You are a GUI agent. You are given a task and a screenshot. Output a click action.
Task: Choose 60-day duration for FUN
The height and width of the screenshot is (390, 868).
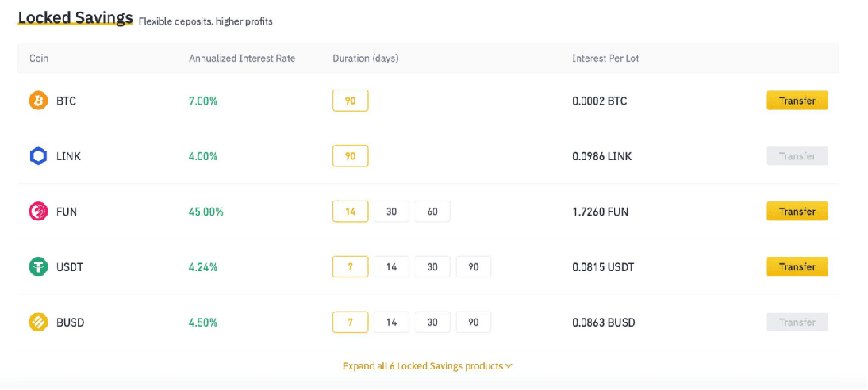(432, 212)
